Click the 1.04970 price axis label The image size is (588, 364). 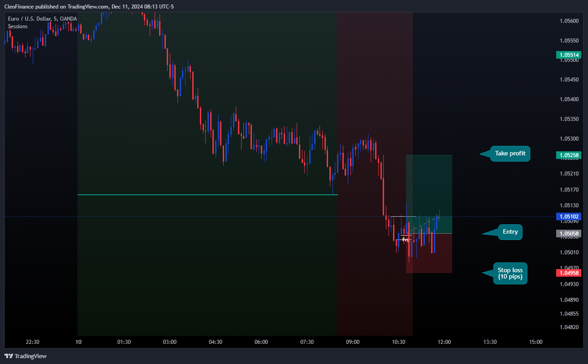coord(569,268)
